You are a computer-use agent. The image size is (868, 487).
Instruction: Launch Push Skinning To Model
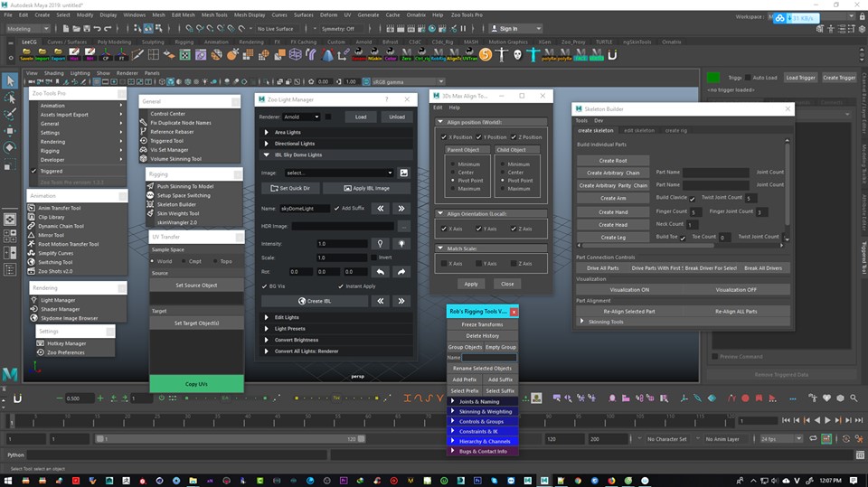[184, 186]
